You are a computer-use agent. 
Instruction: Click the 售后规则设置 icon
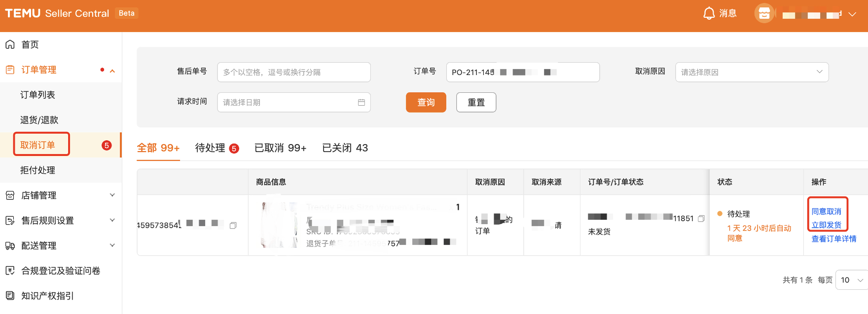(x=10, y=221)
